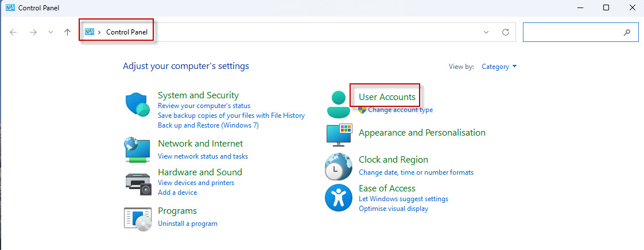Screen dimensions: 644x250
Task: Click the Control Panel breadcrumb in the address bar
Action: click(x=126, y=32)
